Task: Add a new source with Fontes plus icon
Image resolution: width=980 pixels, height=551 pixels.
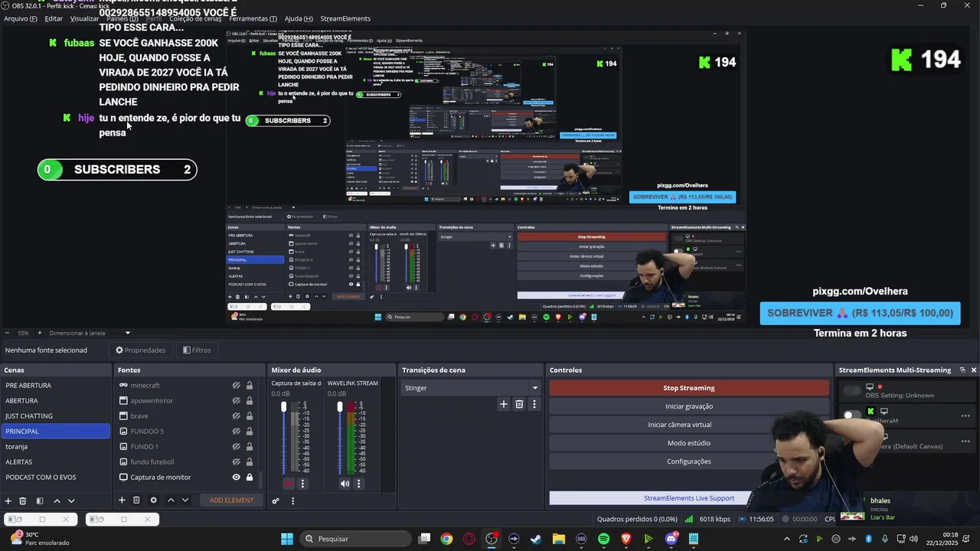Action: click(x=122, y=500)
